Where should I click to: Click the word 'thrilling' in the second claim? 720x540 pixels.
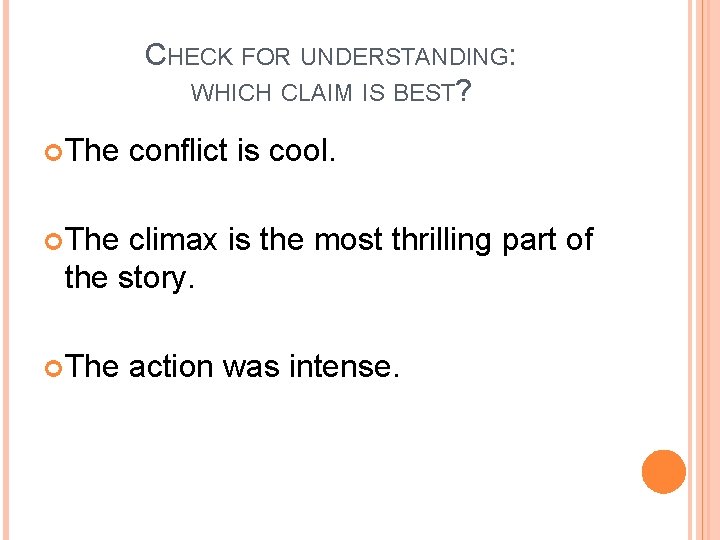(441, 241)
